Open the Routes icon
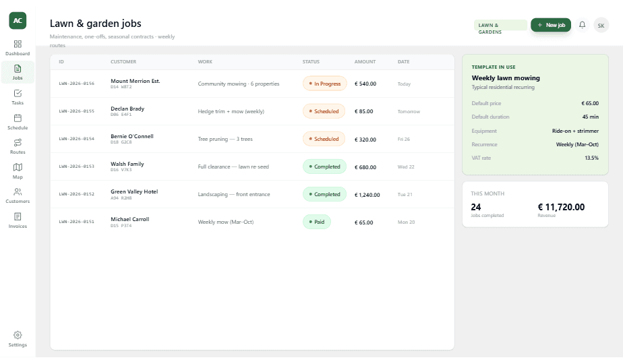Screen dimensions: 623x364 point(18,143)
